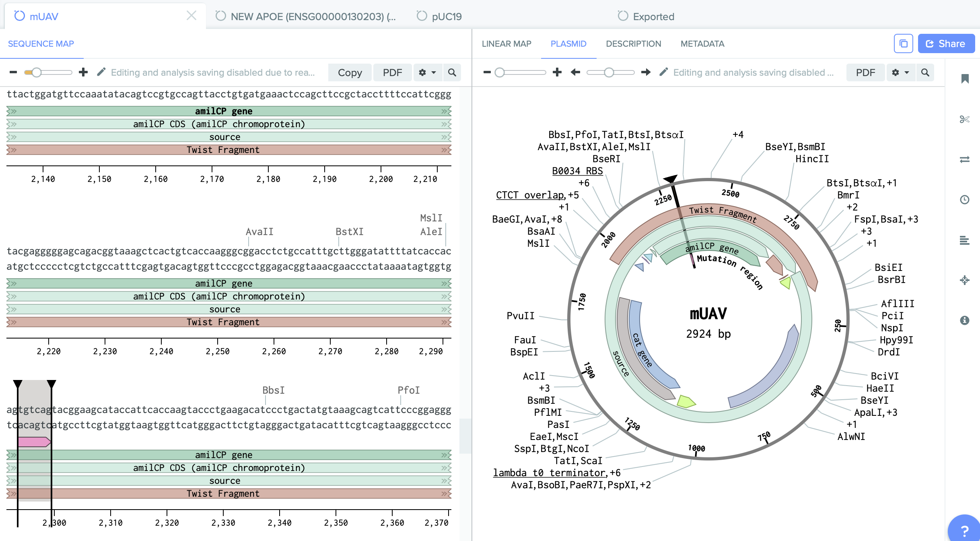The image size is (980, 541).
Task: Export sequence map with PDF button
Action: pyautogui.click(x=392, y=72)
